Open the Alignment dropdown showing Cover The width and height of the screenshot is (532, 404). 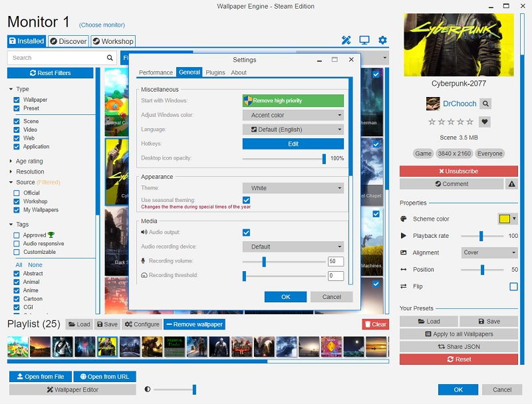pos(489,252)
